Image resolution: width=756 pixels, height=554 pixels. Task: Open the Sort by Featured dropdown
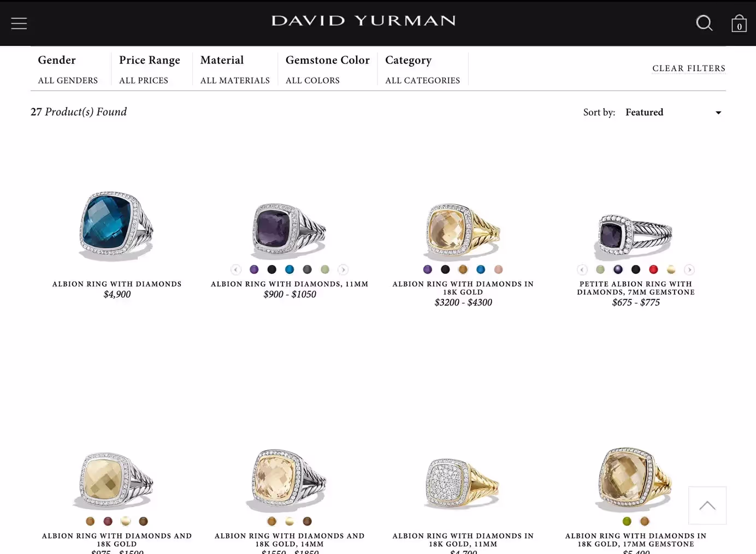pos(674,113)
